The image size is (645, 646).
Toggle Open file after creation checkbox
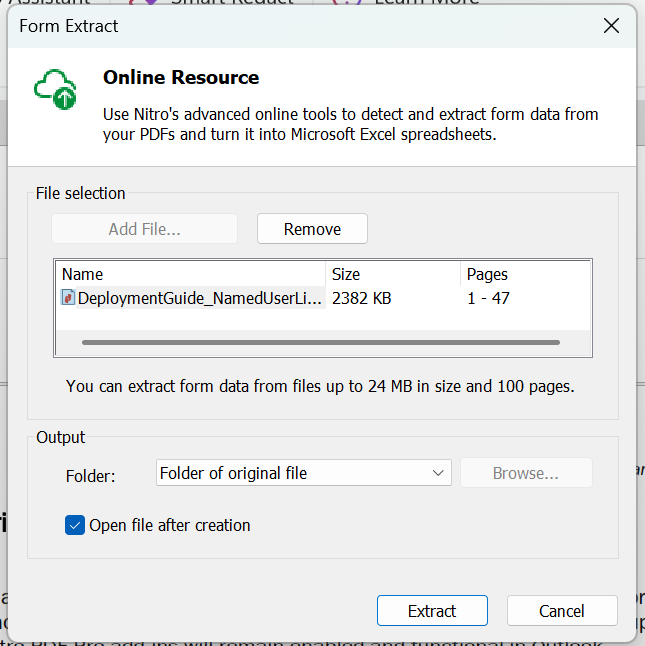coord(75,525)
